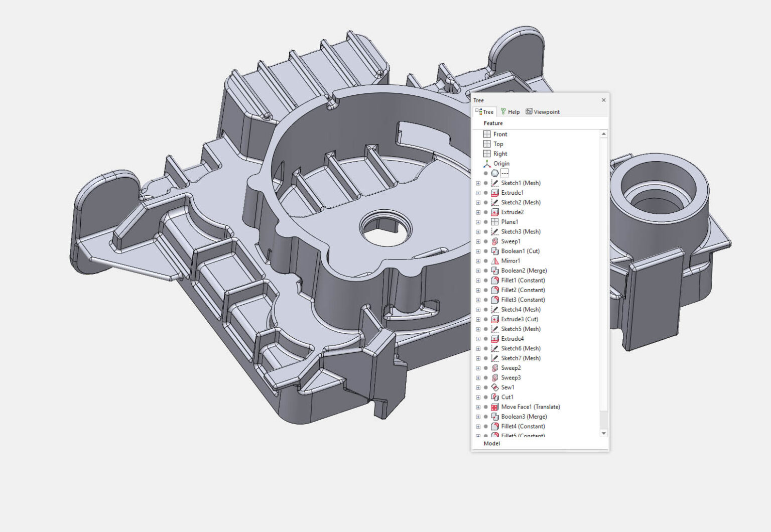This screenshot has width=771, height=532.
Task: Click the Move Face1 icon
Action: coord(494,407)
